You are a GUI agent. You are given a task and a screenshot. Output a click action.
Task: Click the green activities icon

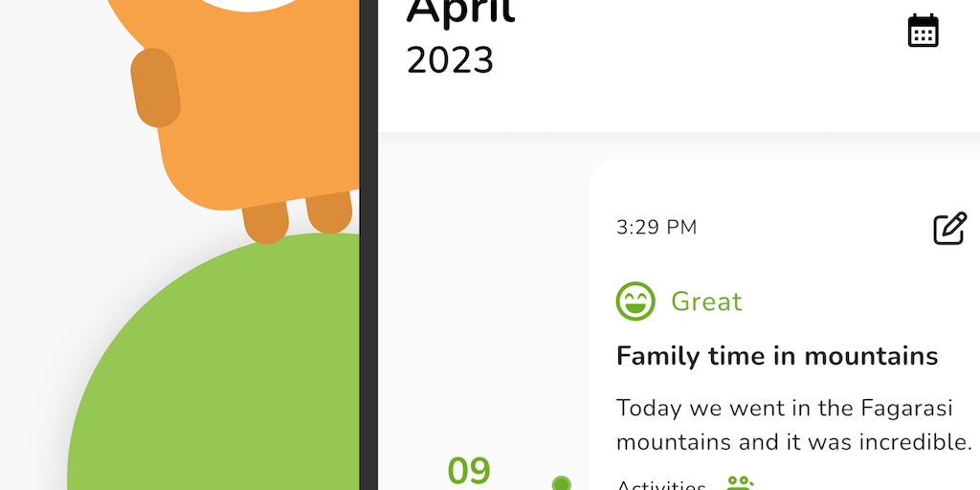click(739, 482)
